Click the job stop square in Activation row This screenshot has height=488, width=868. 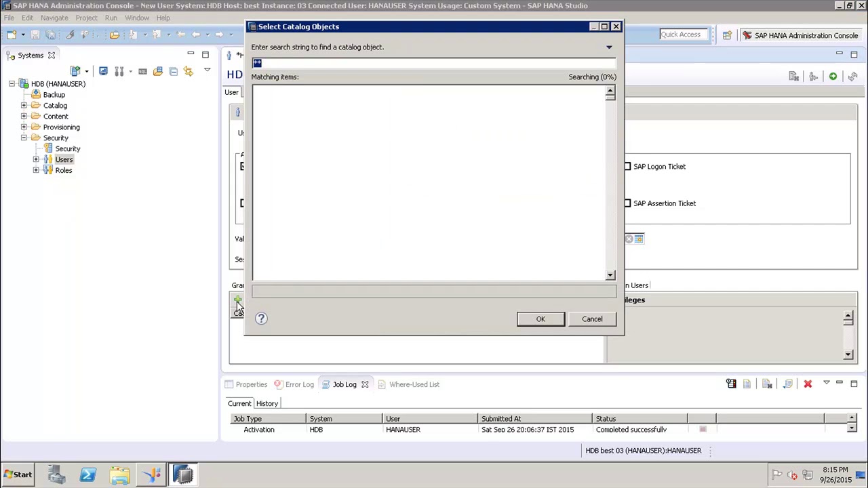[703, 430]
